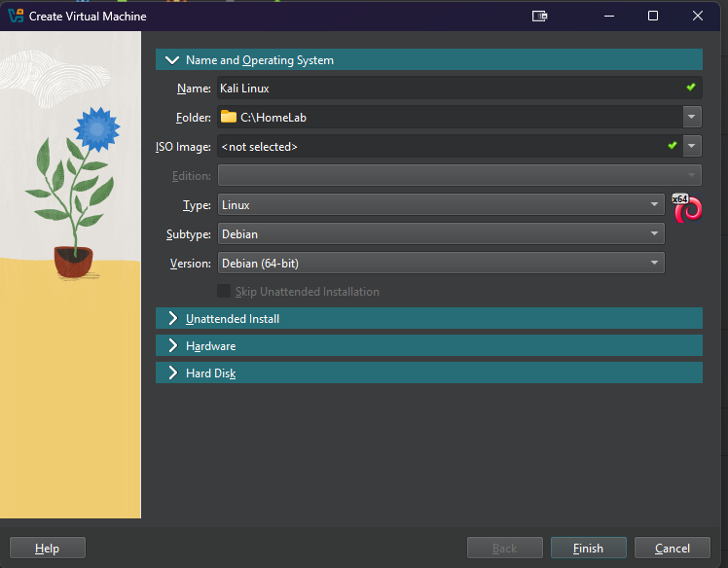Close the Create Virtual Machine dialog
This screenshot has width=728, height=568.
click(698, 17)
